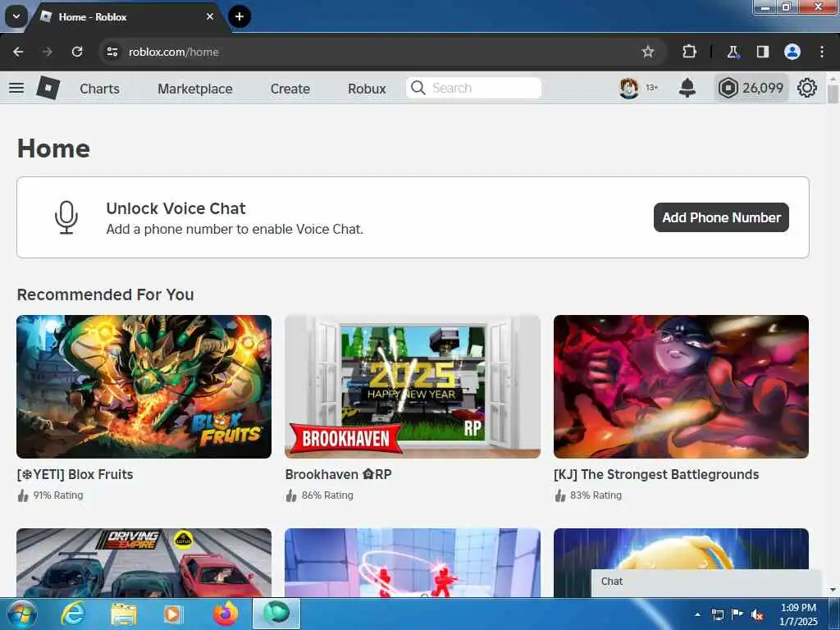The height and width of the screenshot is (630, 840).
Task: Open the Driving Empire game thumbnail
Action: (144, 563)
